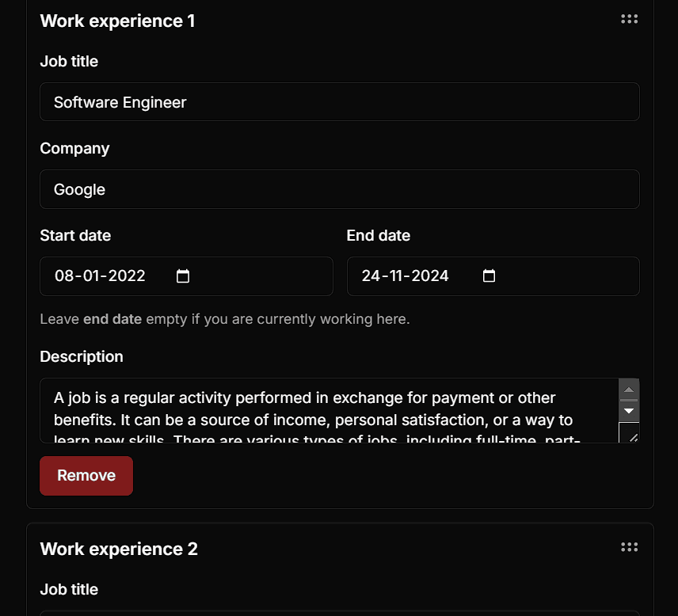Viewport: 678px width, 616px height.
Task: Open the End date calendar picker icon
Action: [x=489, y=276]
